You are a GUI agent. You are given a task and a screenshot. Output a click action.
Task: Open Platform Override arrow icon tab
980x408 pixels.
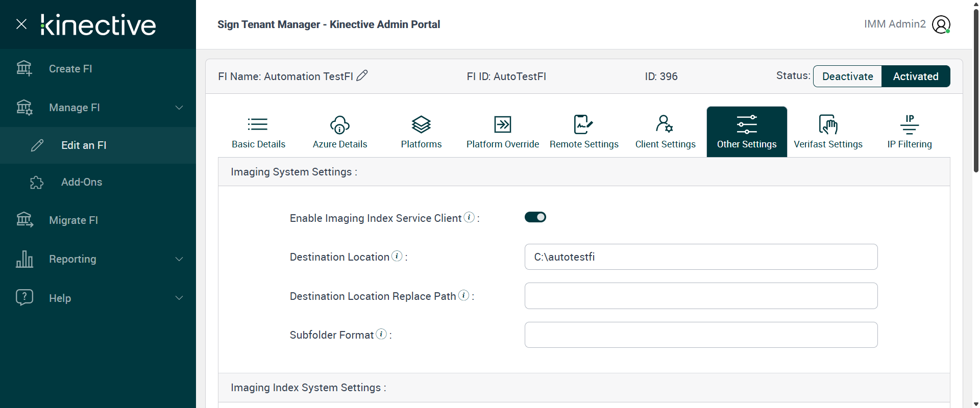point(502,124)
